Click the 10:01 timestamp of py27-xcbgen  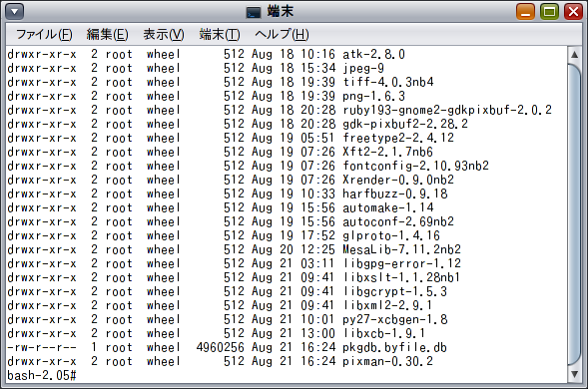pyautogui.click(x=318, y=319)
